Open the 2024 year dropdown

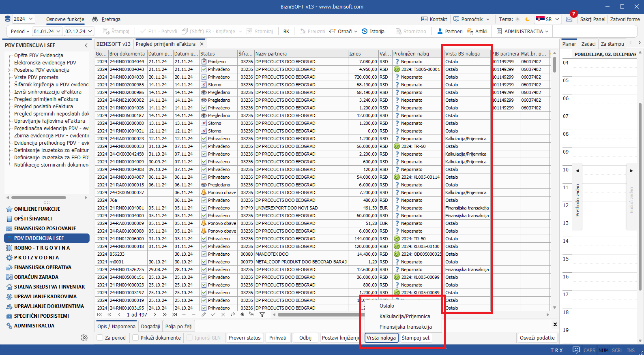[24, 19]
